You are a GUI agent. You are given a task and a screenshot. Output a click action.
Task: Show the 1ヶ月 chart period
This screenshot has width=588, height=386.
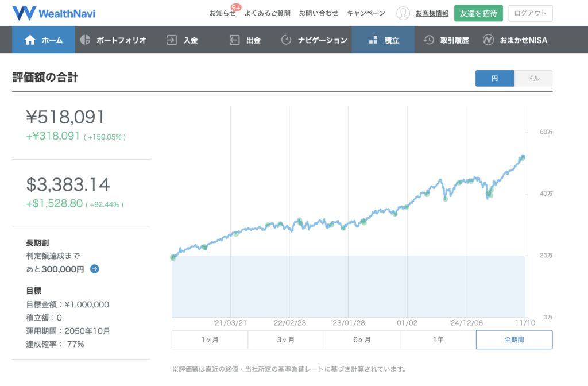[210, 339]
